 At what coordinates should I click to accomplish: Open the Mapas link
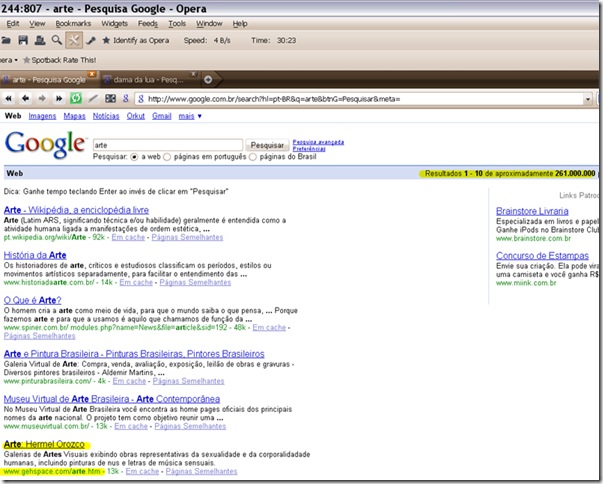tap(75, 116)
